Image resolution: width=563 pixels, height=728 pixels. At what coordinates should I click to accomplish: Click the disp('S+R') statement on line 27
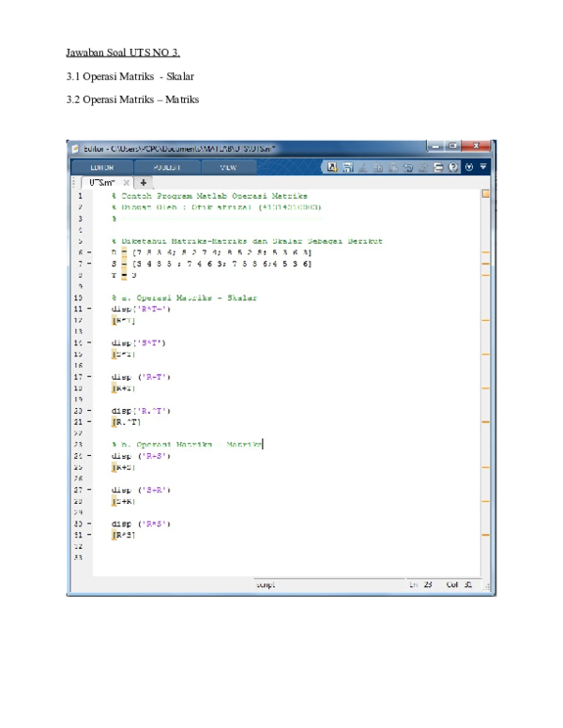point(141,490)
